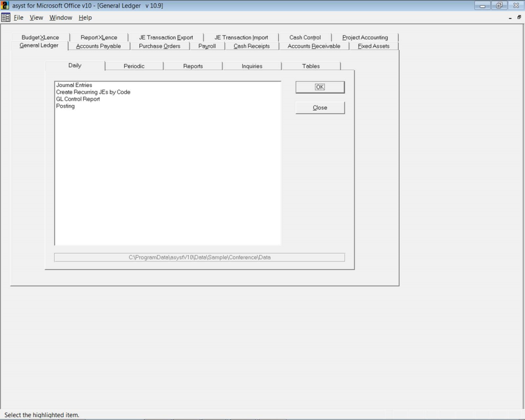Screen dimensions: 525x420
Task: Switch to the Reports sub-tab
Action: (193, 66)
